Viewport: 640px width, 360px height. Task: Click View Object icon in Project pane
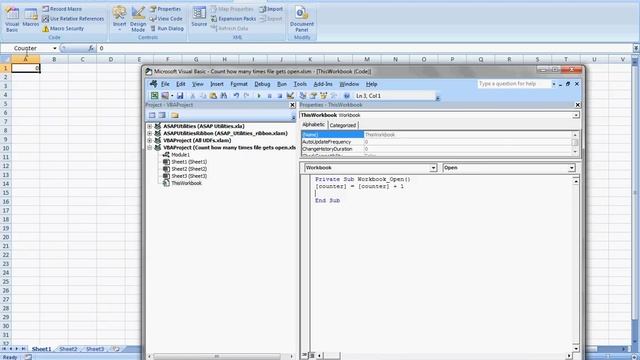[x=162, y=115]
